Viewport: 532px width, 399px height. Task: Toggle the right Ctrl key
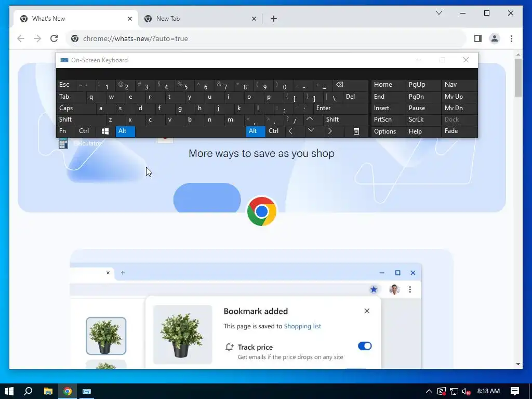click(x=275, y=131)
